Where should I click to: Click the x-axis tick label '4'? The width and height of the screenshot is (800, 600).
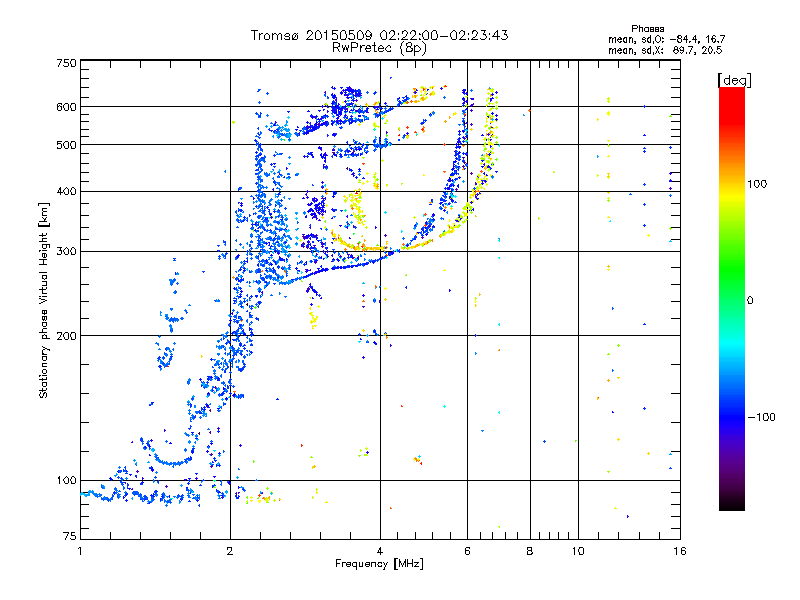pos(380,551)
